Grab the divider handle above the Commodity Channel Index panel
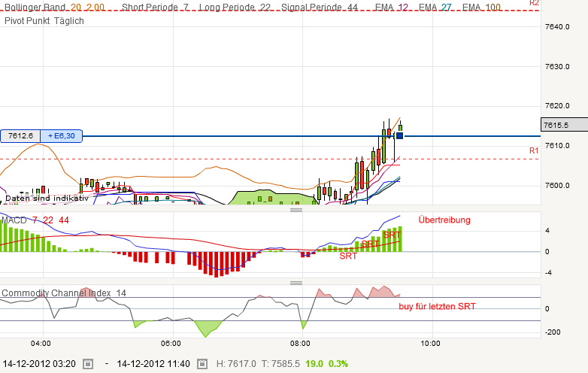588x373 pixels. [x=296, y=283]
